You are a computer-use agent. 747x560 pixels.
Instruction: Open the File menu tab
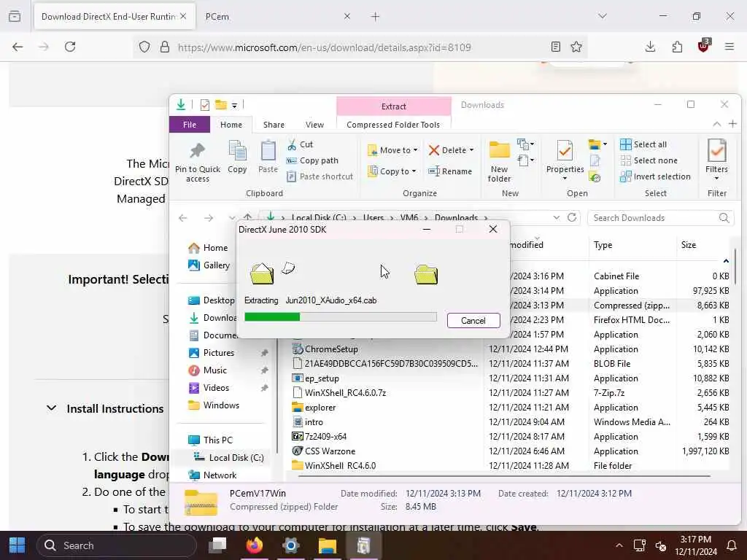click(x=190, y=124)
